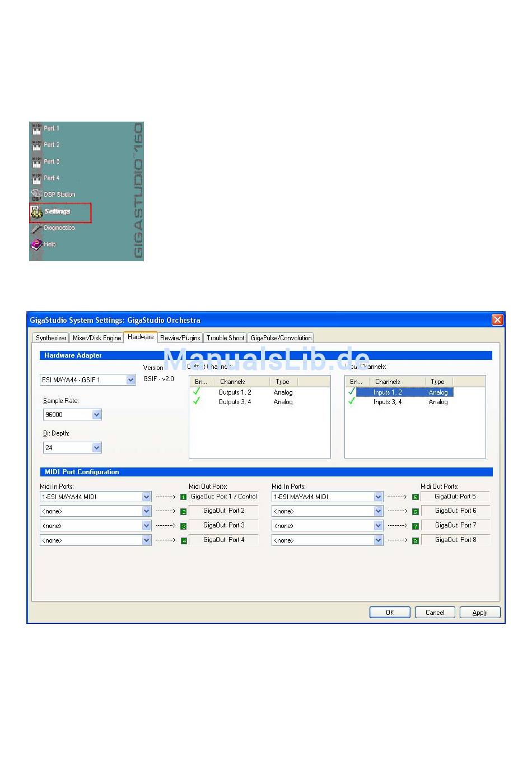Select GigaOut: Port 1 / Control field

(223, 497)
